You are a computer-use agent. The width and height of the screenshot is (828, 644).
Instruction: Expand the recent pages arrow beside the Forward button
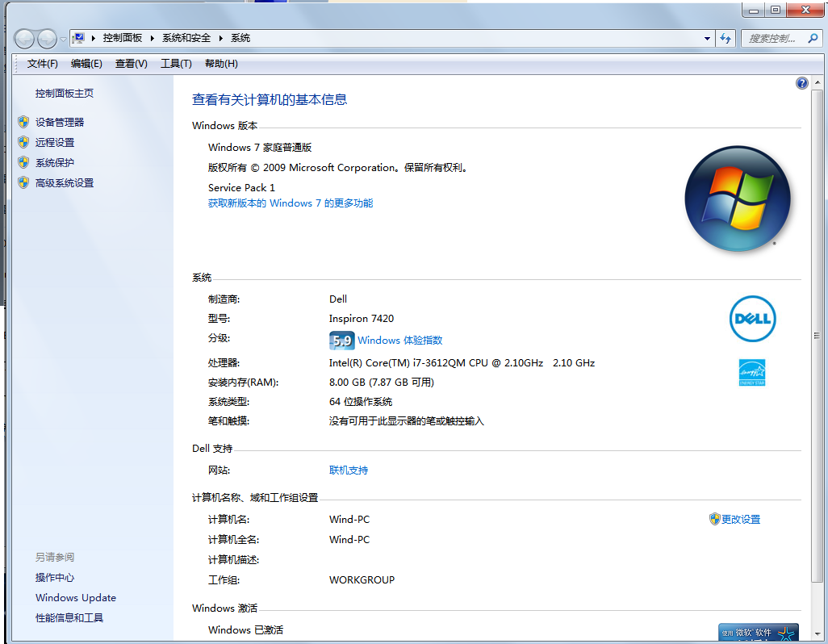(63, 39)
